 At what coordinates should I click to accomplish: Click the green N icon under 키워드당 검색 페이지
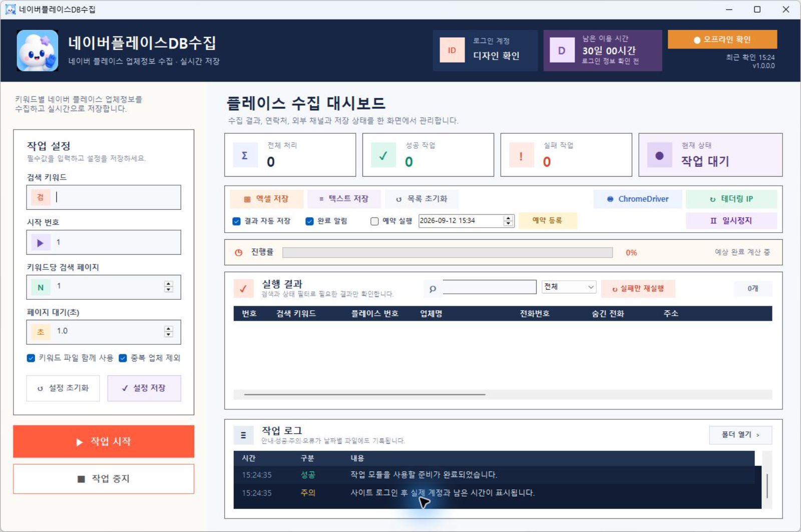click(40, 287)
